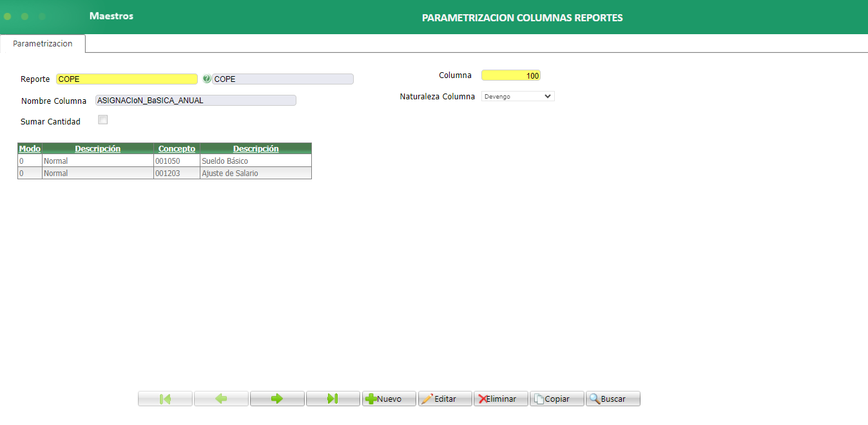The width and height of the screenshot is (868, 425).
Task: Sort by the Concepto column header
Action: 177,148
